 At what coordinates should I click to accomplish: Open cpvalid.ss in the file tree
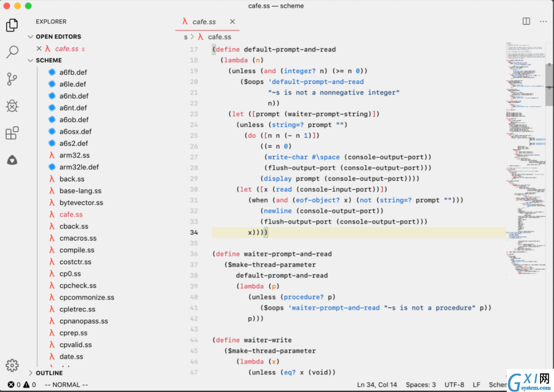click(x=75, y=345)
